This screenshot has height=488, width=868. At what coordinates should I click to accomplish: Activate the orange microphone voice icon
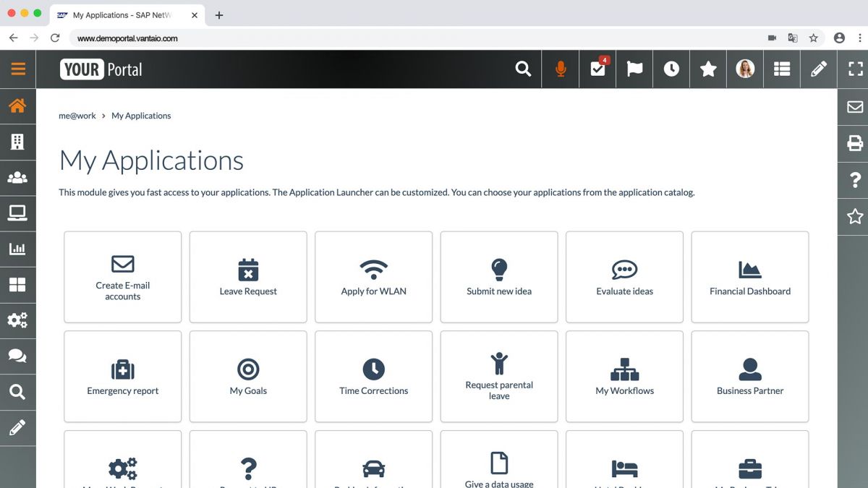click(561, 69)
